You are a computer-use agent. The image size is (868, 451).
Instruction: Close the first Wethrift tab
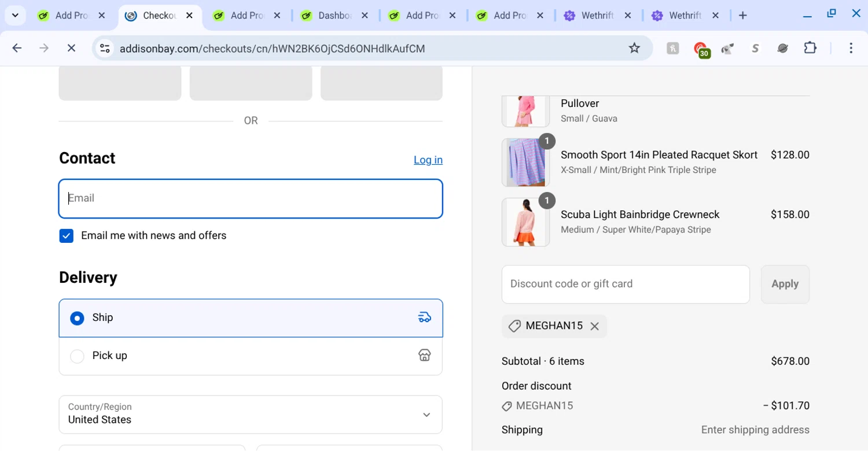point(628,16)
